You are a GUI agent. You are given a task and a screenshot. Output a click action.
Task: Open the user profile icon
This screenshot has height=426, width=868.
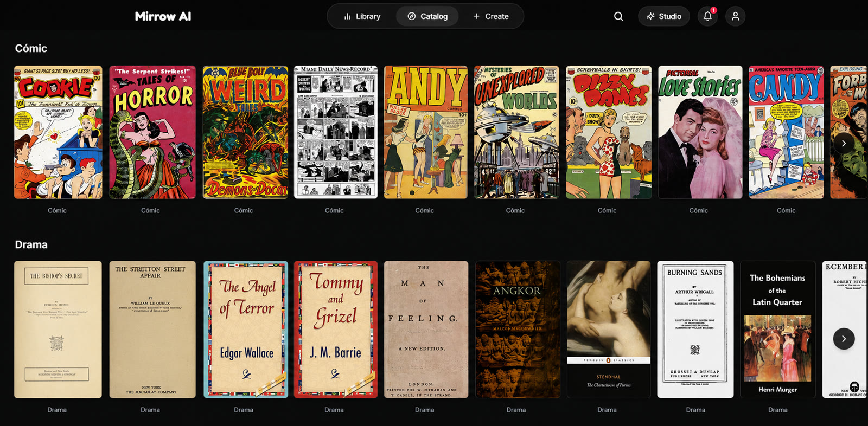click(x=735, y=16)
